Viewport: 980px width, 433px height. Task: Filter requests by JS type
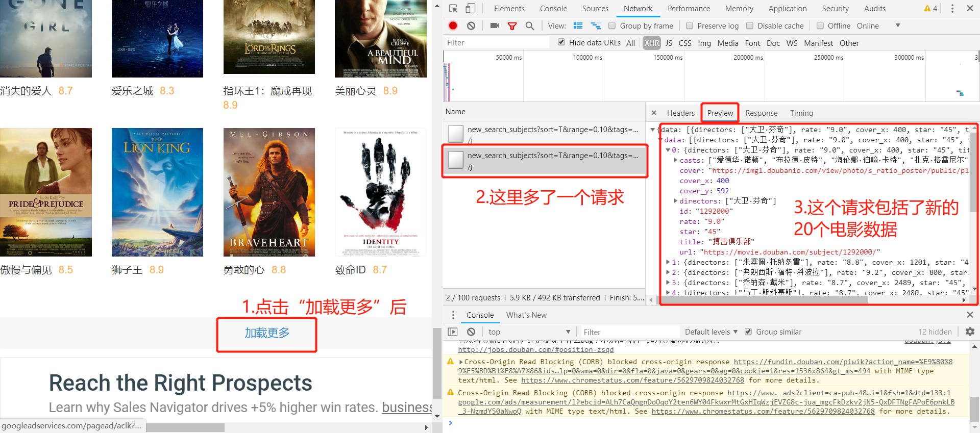click(x=669, y=43)
